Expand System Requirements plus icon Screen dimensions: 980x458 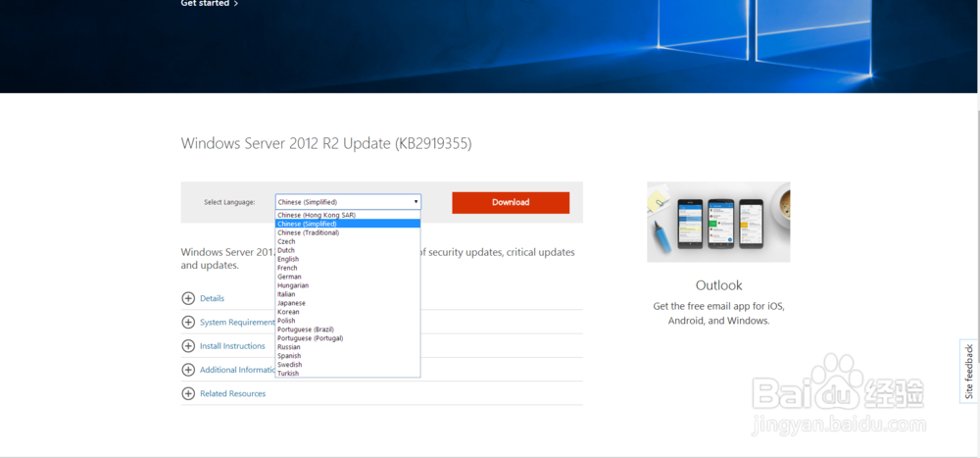(x=188, y=323)
